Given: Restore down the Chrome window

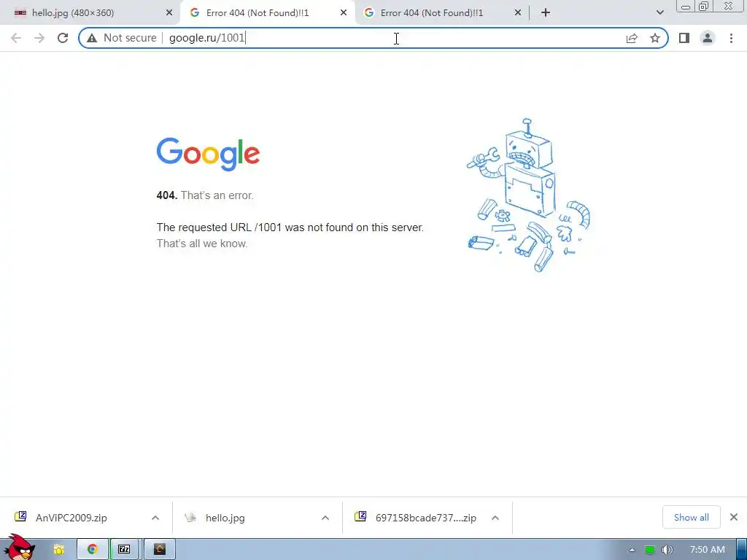Looking at the screenshot, I should pyautogui.click(x=703, y=6).
